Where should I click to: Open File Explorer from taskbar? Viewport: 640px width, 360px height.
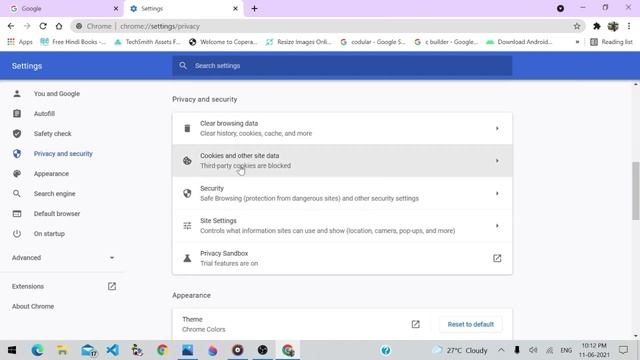62,350
